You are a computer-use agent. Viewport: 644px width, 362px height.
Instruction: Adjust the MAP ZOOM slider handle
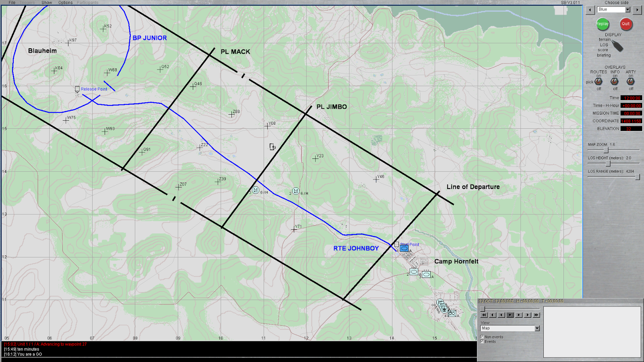[606, 150]
